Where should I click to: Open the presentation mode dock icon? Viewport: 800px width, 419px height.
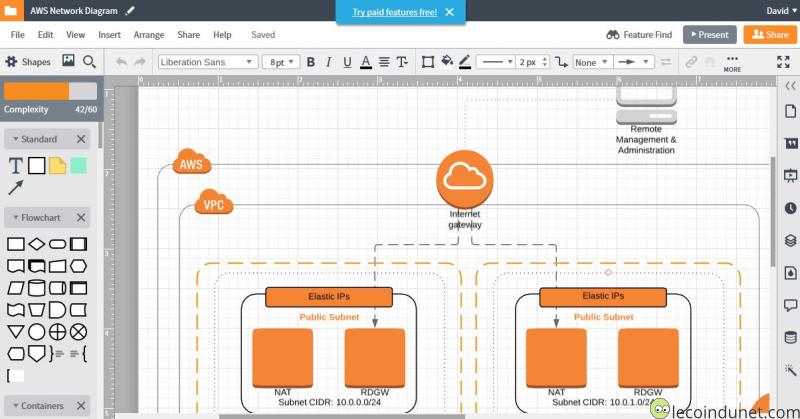click(790, 176)
